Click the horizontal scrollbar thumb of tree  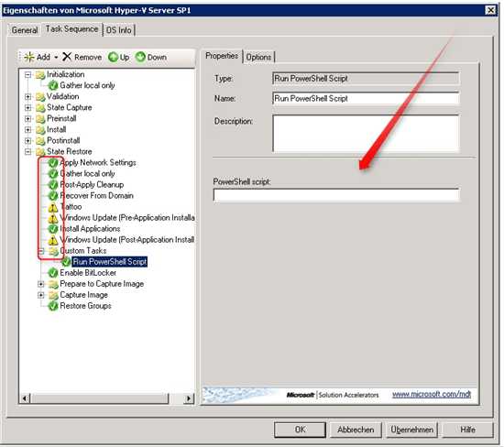pos(99,398)
